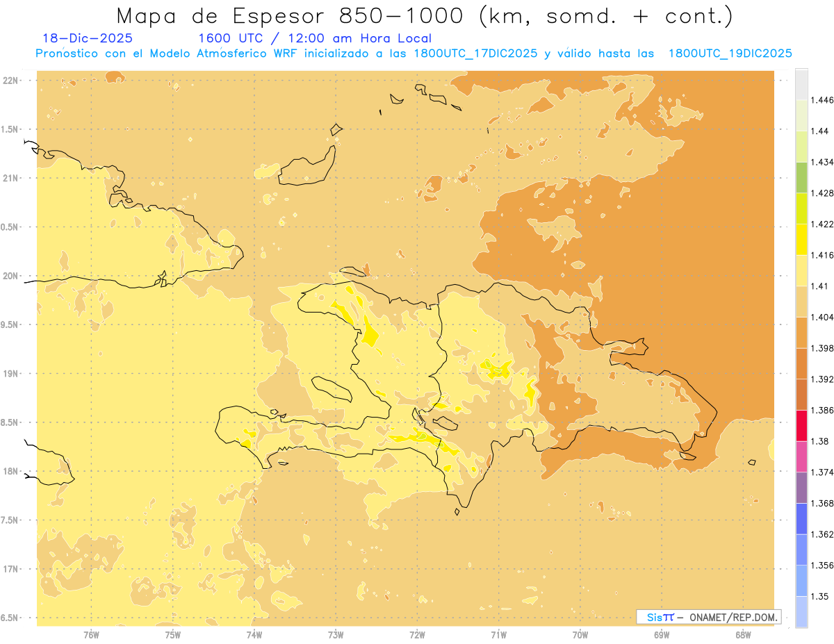Click the longitude axis label '74W'
The height and width of the screenshot is (644, 834).
pos(254,635)
